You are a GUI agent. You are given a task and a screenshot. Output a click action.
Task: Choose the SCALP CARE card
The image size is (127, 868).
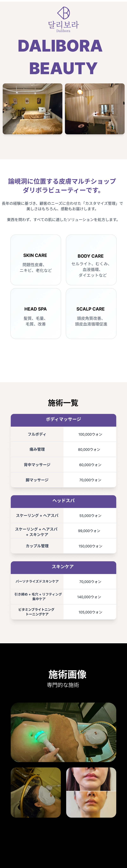point(91,313)
